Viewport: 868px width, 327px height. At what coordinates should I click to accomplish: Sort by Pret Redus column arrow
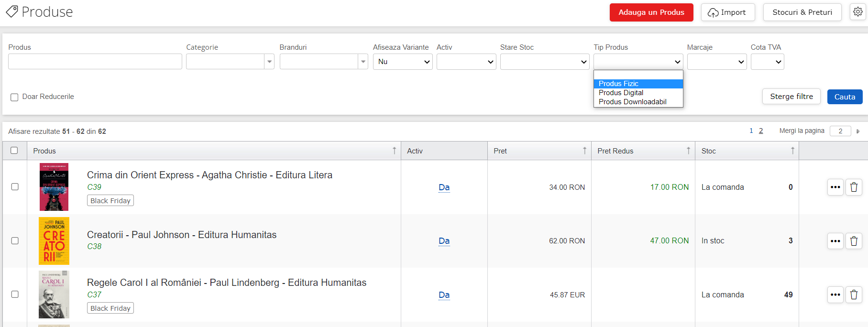[x=688, y=151]
